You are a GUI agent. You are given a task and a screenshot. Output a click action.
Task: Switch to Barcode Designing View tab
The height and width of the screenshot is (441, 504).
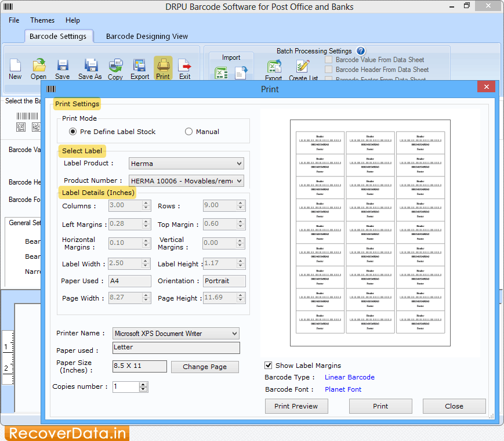coord(147,36)
